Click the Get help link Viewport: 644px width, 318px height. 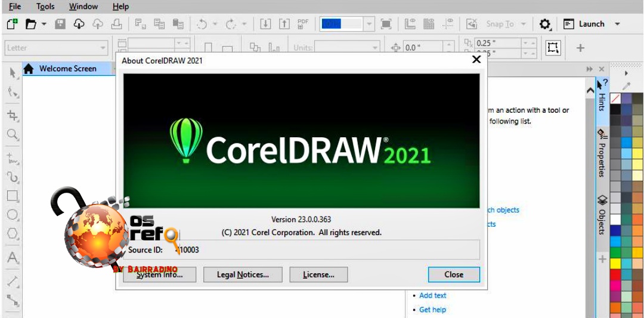pos(432,310)
